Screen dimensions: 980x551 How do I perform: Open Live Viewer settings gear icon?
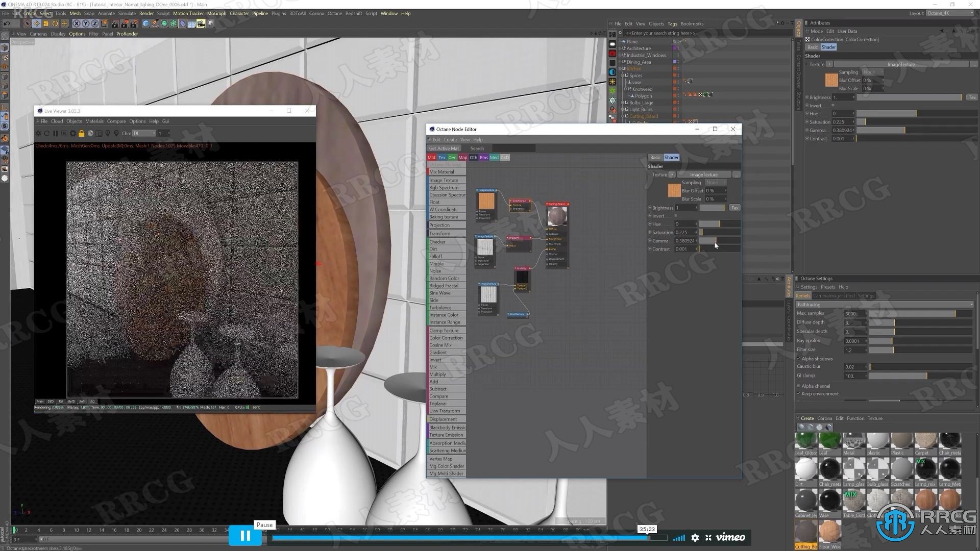click(73, 133)
